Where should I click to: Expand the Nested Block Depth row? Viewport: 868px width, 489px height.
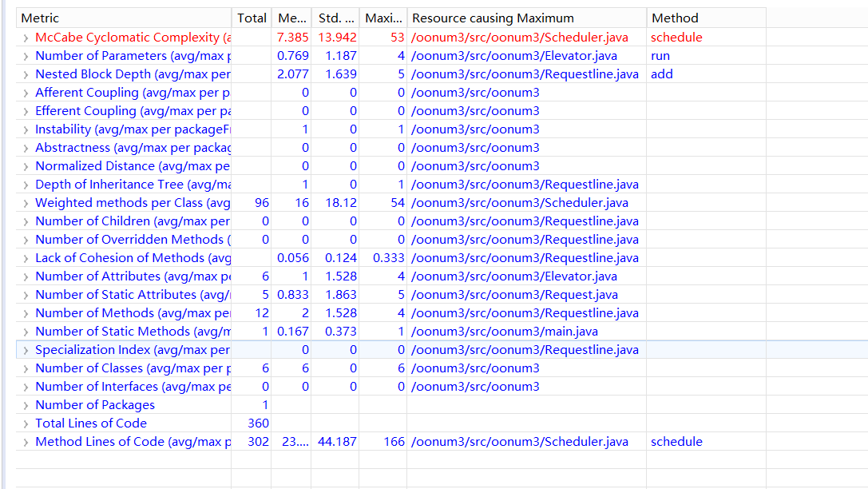point(26,74)
